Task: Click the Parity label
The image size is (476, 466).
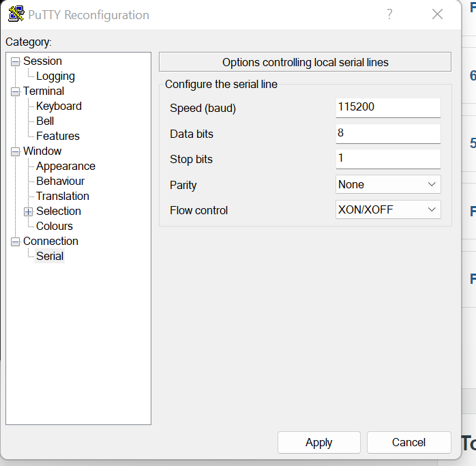Action: pos(183,185)
